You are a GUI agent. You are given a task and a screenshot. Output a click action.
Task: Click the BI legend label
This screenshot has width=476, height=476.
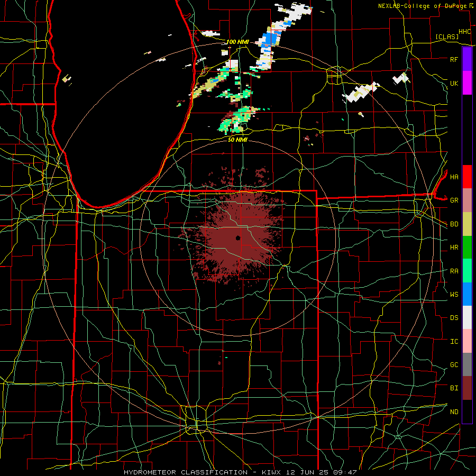click(454, 388)
